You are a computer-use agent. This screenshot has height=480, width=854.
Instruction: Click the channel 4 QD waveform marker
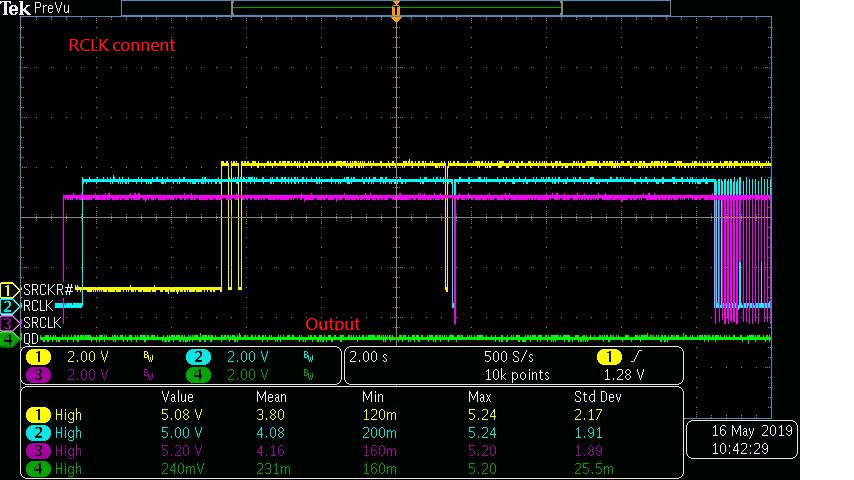[9, 339]
